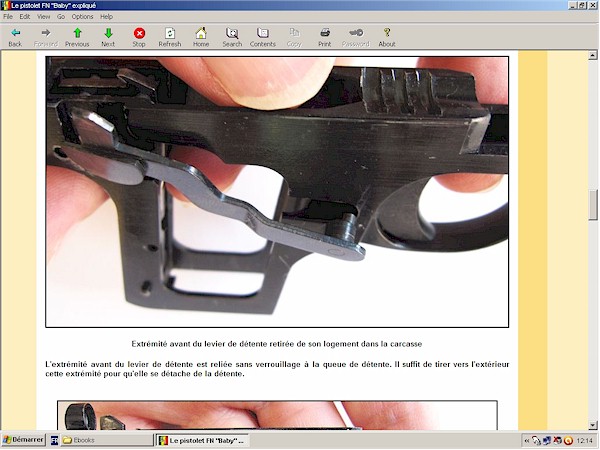Click the vertical scrollbar down arrow

click(593, 425)
